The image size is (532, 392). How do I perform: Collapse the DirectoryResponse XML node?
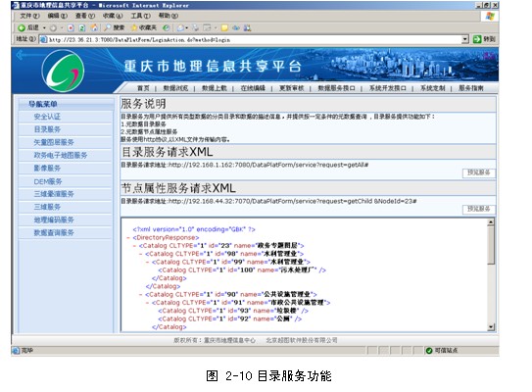[x=128, y=237]
